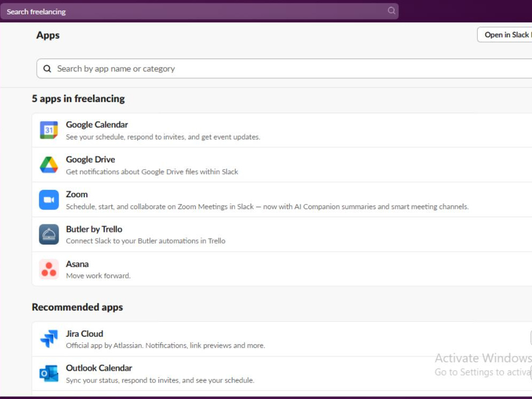Click the 'See your schedule, respond to invites' description

tap(163, 137)
